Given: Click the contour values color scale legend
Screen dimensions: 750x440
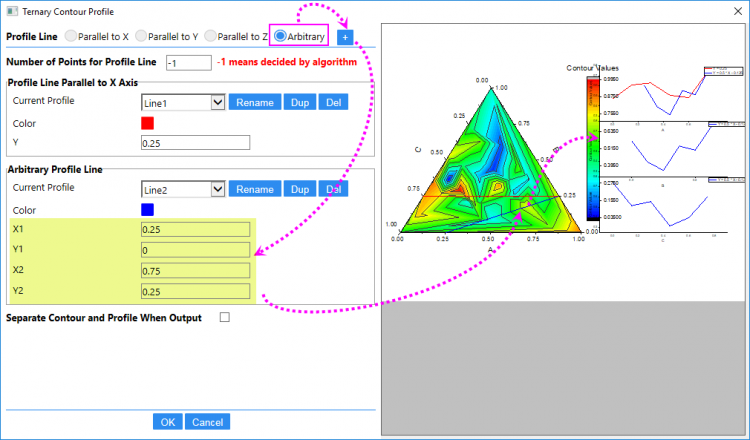Looking at the screenshot, I should point(593,148).
